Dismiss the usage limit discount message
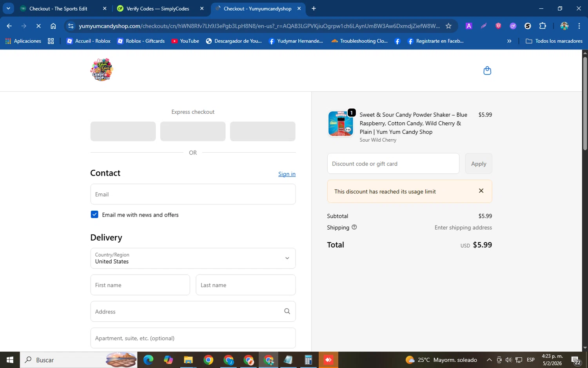This screenshot has width=588, height=368. 481,191
